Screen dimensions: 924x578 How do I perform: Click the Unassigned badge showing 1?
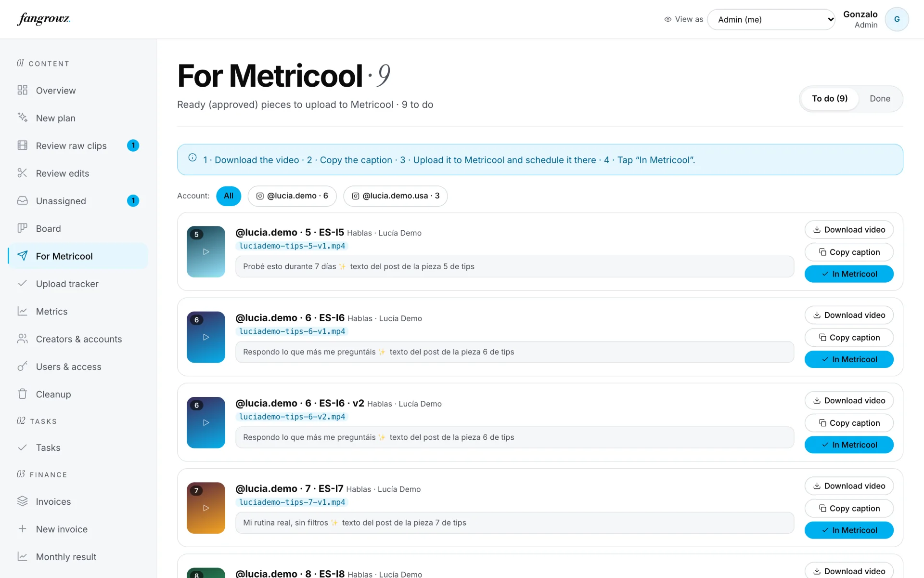coord(133,200)
